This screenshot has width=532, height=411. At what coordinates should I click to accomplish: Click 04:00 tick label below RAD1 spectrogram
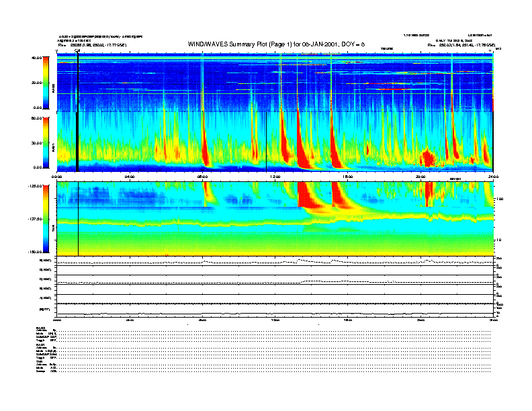[x=130, y=177]
